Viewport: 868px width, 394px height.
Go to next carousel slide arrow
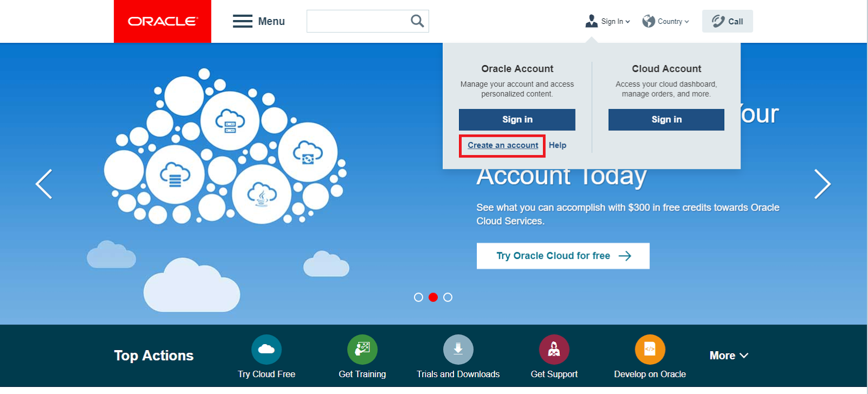point(822,184)
